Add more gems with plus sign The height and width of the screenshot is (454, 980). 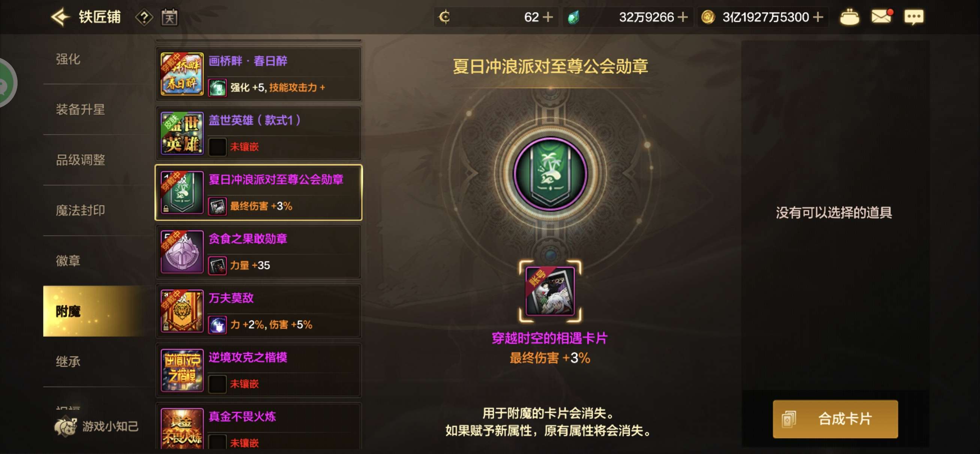683,17
